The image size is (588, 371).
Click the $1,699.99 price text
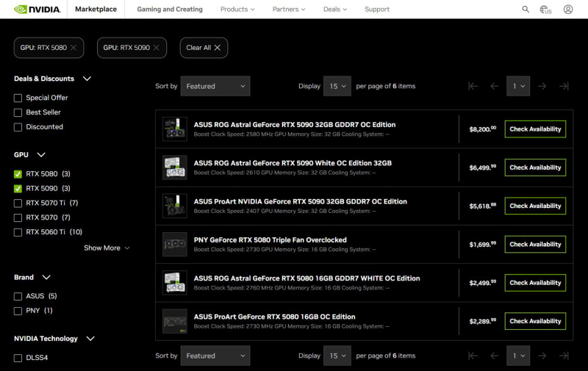(482, 245)
